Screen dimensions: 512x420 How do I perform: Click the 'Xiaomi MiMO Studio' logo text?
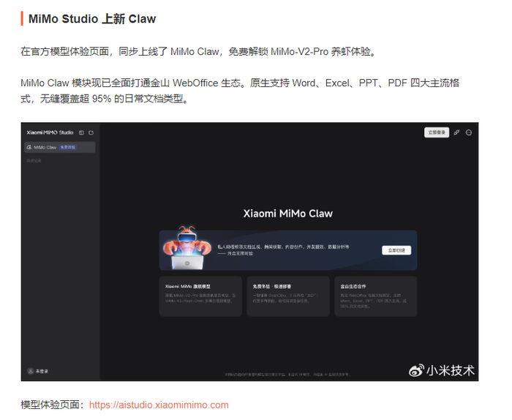tap(50, 132)
